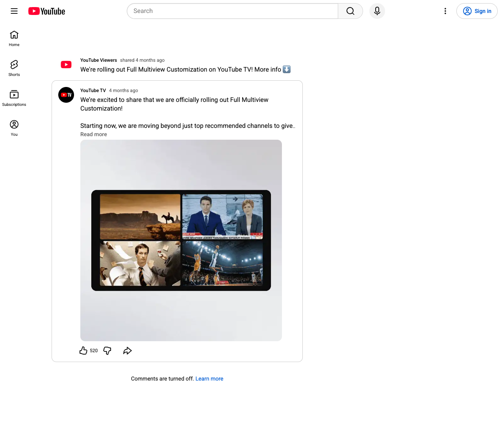504x438 pixels.
Task: Open Learn more about comments off
Action: (209, 379)
